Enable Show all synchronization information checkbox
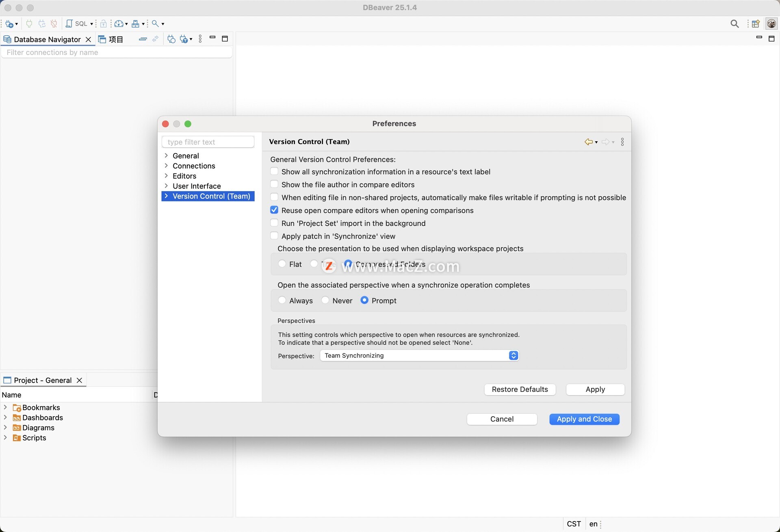 coord(274,171)
